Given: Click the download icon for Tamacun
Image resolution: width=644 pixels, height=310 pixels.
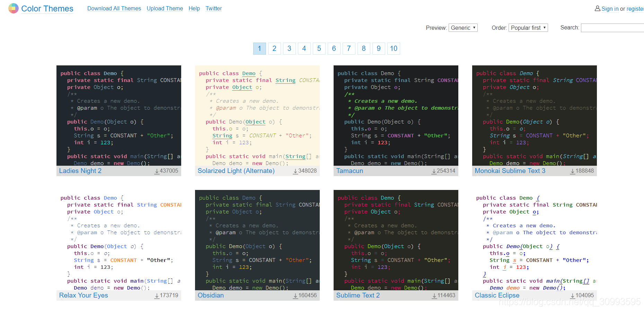Looking at the screenshot, I should 434,171.
